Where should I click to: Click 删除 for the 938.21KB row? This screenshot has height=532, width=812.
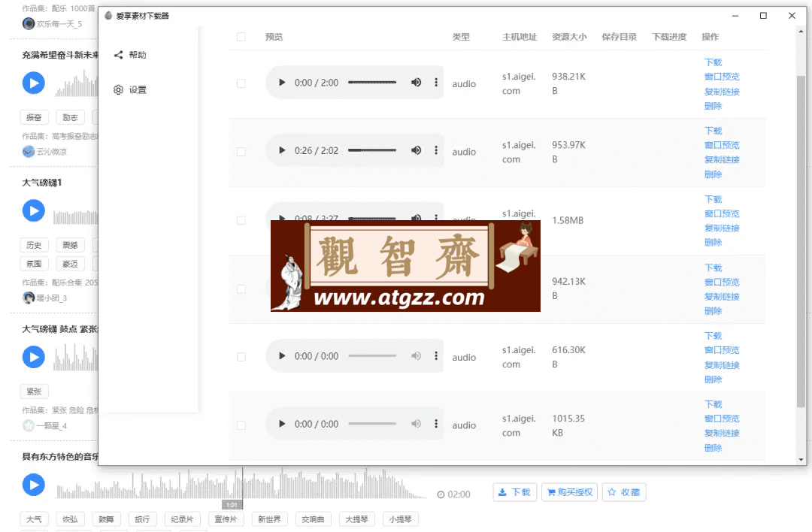pos(713,106)
